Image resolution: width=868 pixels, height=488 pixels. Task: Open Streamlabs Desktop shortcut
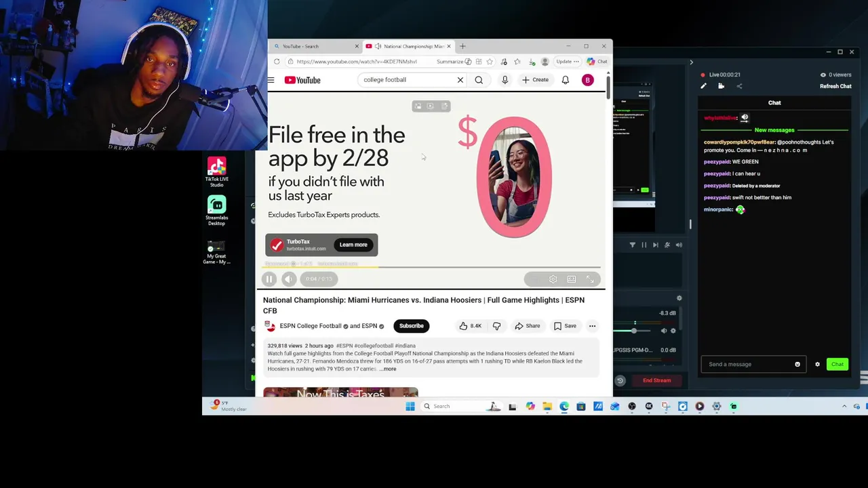217,211
